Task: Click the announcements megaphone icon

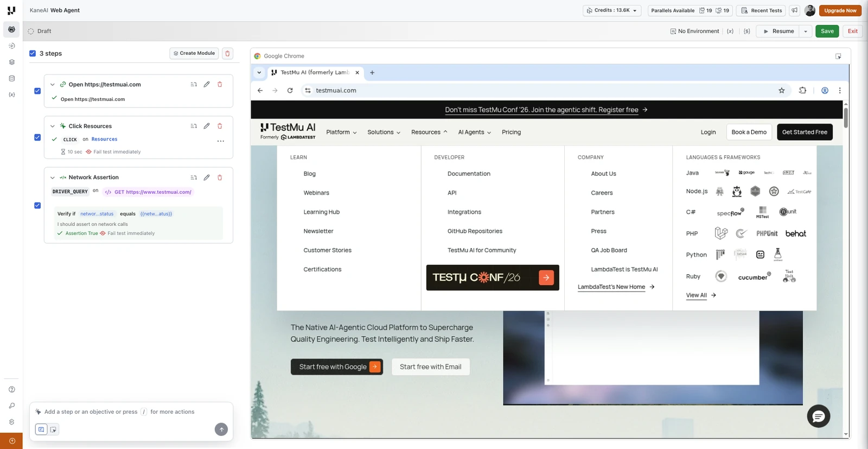Action: coord(794,10)
